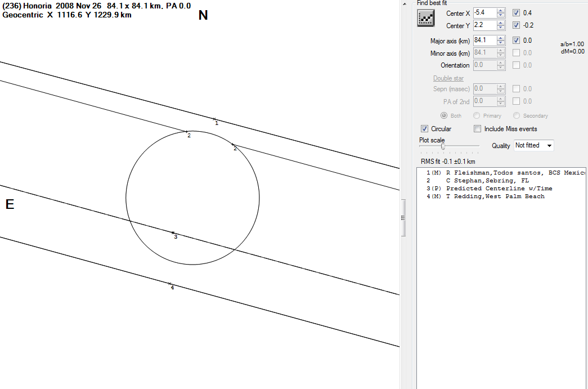Decrease the Center Y value with down arrow
The image size is (588, 389).
click(501, 28)
